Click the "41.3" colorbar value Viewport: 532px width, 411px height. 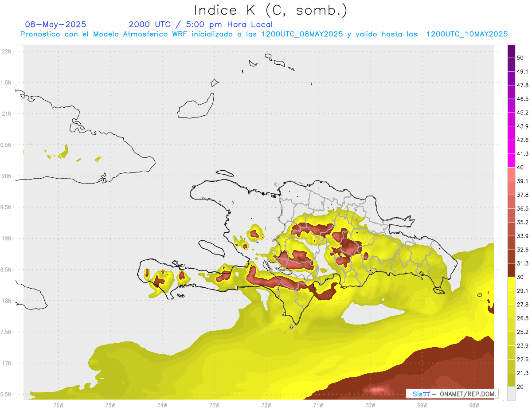point(523,154)
